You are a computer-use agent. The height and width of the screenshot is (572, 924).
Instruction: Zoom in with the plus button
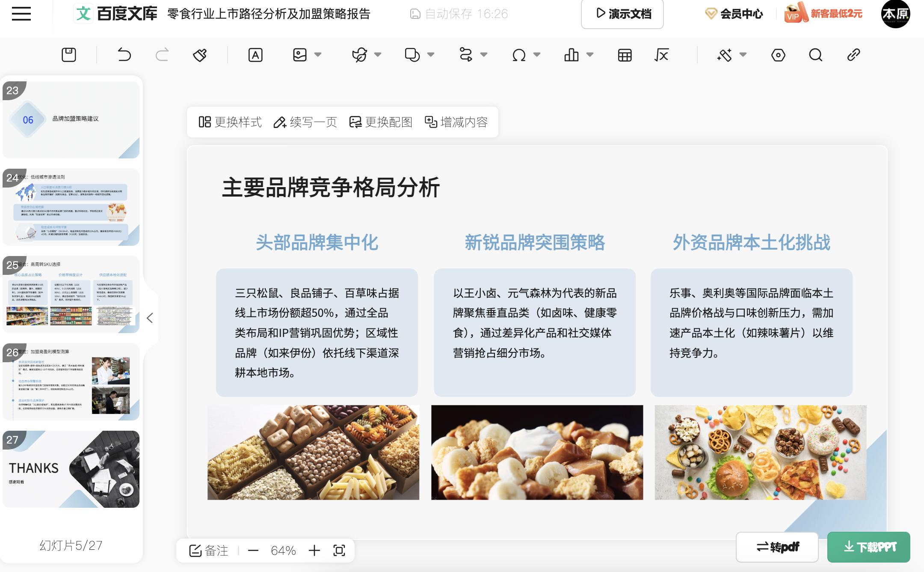(x=314, y=550)
